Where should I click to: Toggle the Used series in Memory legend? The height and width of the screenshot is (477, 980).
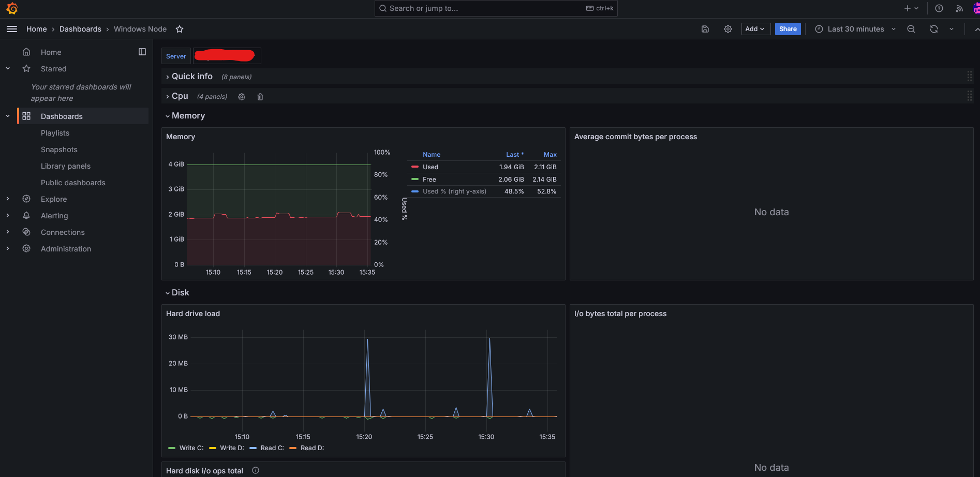click(x=430, y=167)
